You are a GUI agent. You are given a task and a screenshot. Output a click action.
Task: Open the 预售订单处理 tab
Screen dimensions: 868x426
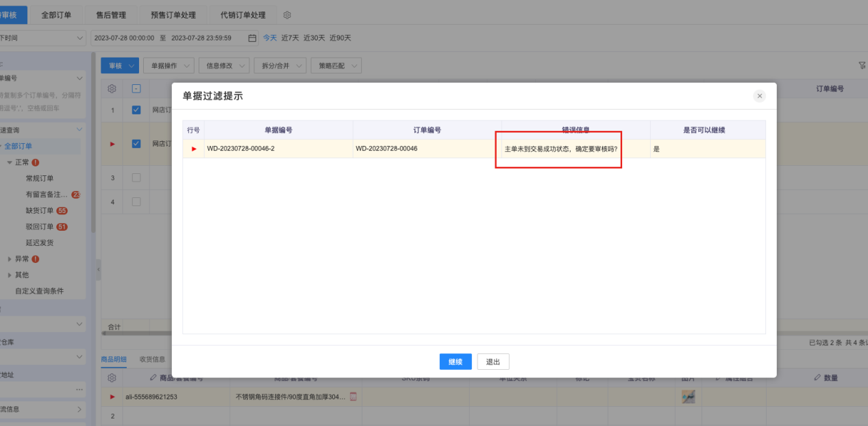pos(173,15)
